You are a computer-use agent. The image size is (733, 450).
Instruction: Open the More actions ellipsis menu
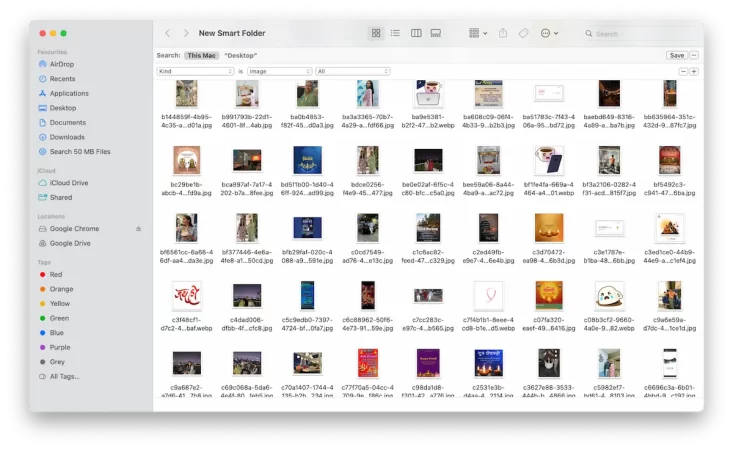point(549,33)
